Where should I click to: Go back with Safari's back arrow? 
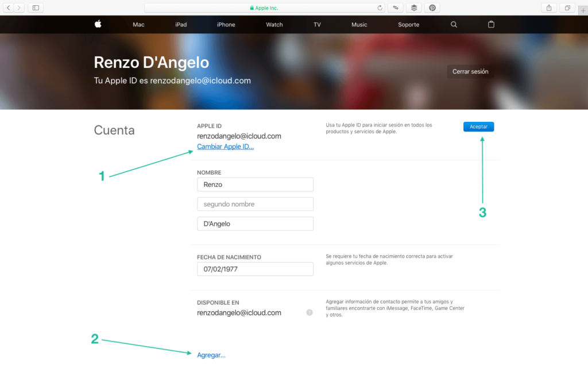tap(8, 7)
